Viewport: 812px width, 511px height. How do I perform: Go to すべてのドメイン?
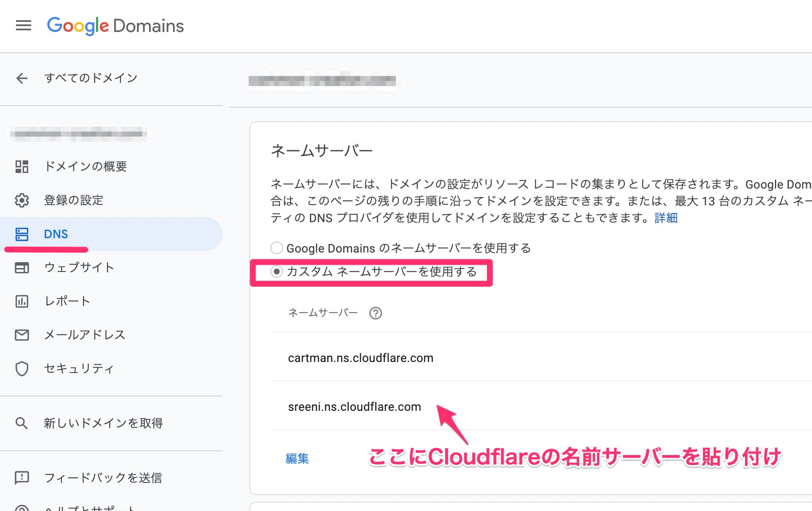click(91, 78)
